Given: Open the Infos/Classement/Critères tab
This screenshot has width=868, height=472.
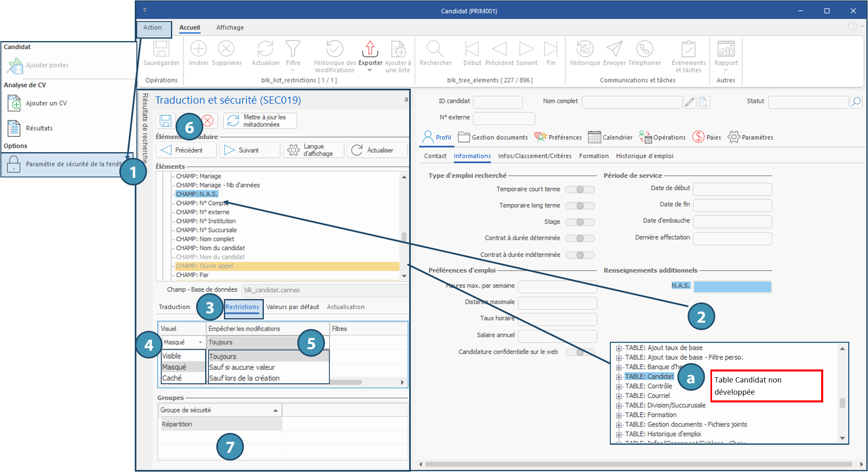Looking at the screenshot, I should click(535, 156).
